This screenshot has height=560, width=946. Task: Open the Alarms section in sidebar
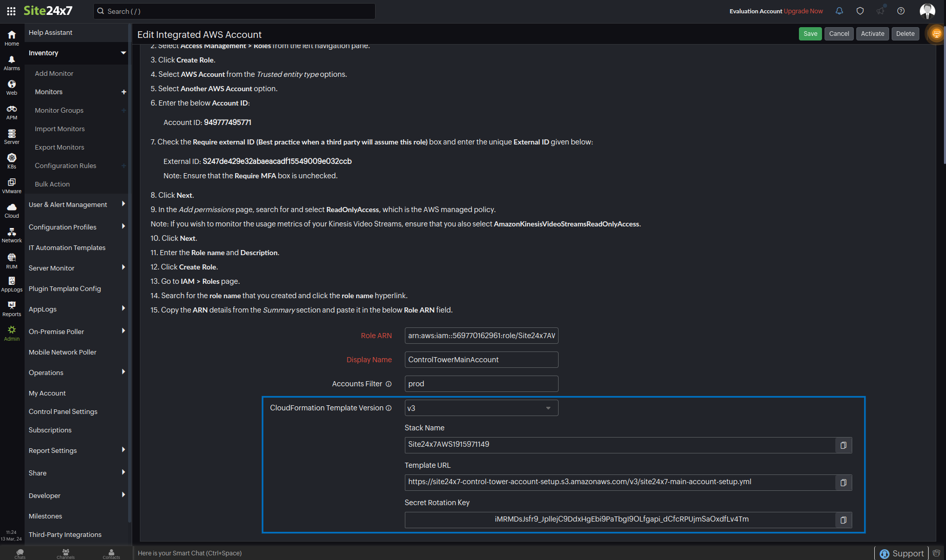coord(12,63)
